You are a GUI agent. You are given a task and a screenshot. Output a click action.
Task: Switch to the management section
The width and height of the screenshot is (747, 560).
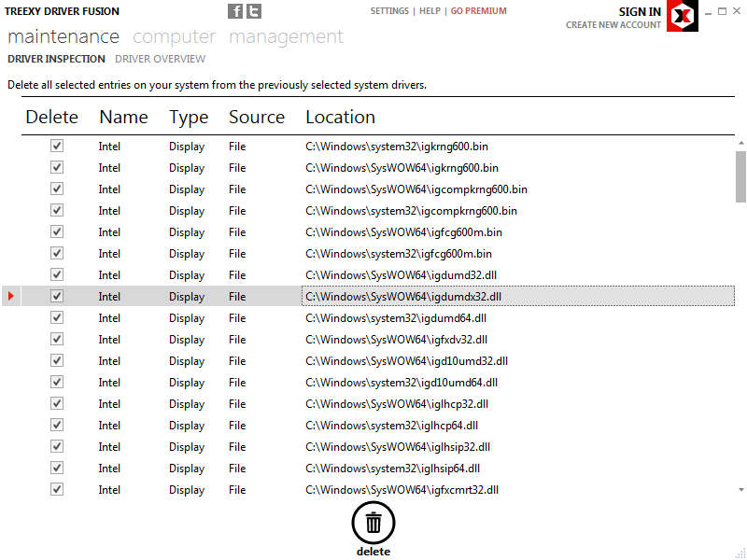pos(286,36)
